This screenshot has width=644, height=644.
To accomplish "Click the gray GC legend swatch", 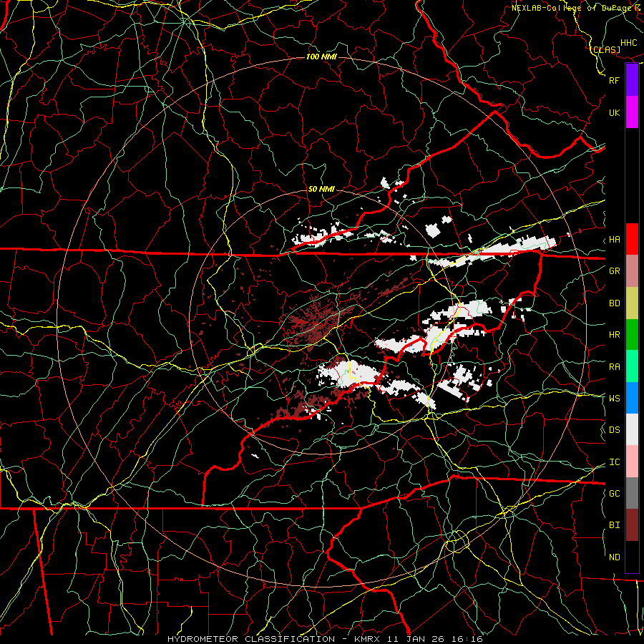I will tap(632, 493).
